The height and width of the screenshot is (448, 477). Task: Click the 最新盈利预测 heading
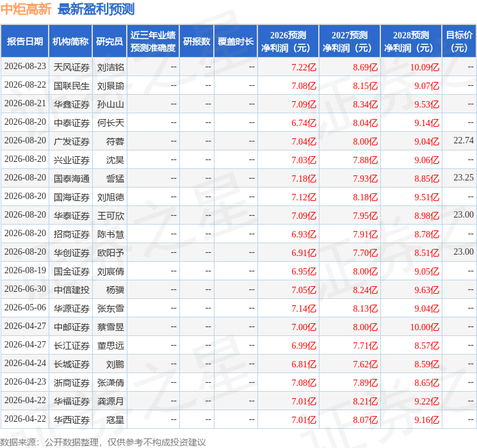(96, 9)
